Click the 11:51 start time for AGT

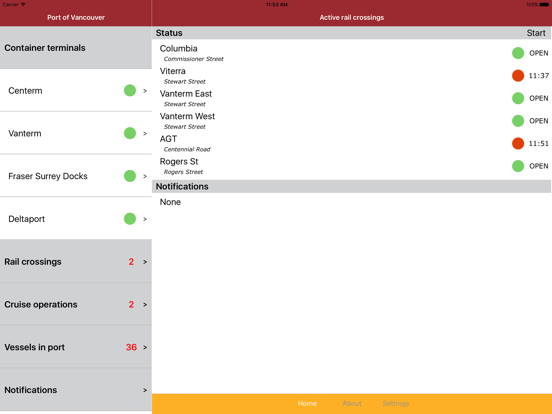[x=539, y=143]
